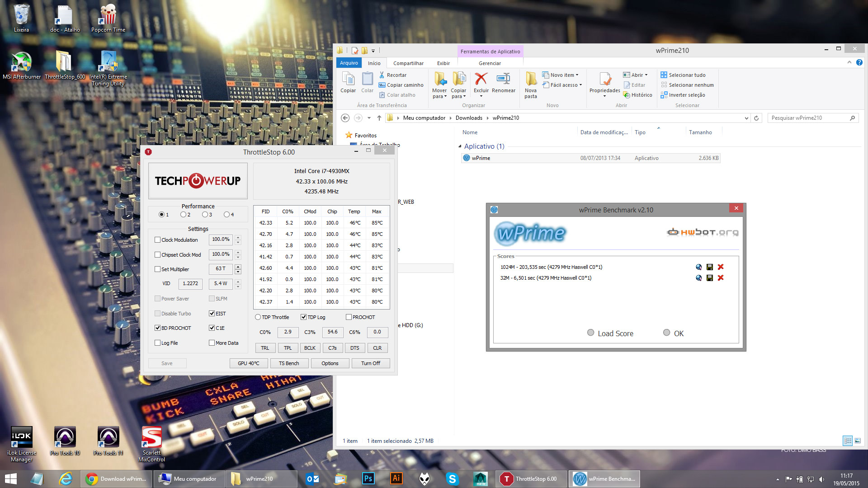Switch to the Início ribbon tab
Screen dimensions: 868x488
coord(374,63)
